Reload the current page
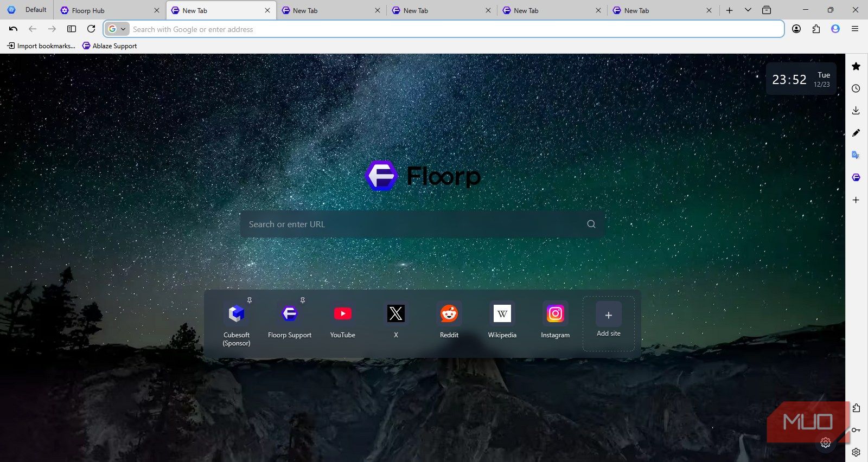This screenshot has height=462, width=868. [91, 29]
